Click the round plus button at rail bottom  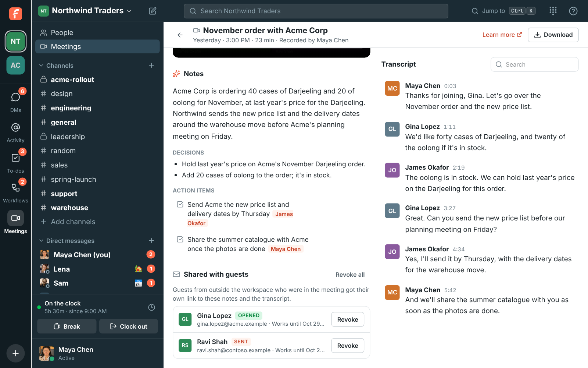(15, 353)
